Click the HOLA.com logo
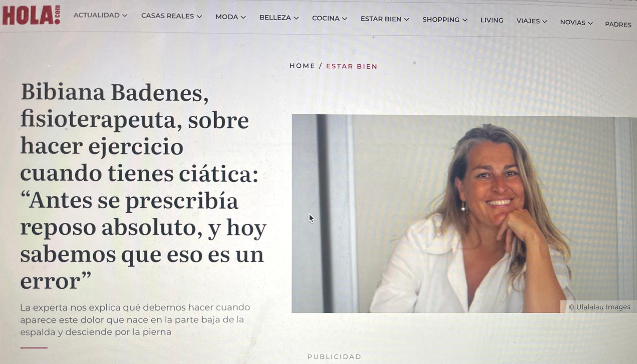The height and width of the screenshot is (364, 637). click(31, 15)
